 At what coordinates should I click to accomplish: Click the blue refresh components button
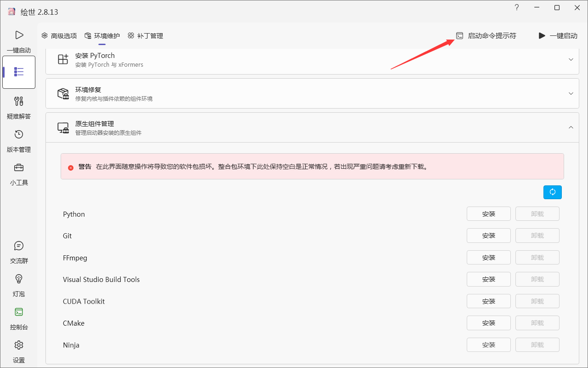552,192
